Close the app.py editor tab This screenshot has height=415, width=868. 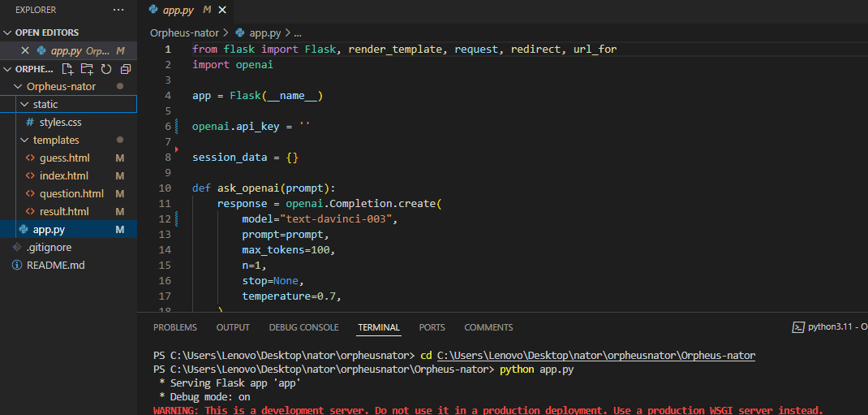[x=222, y=10]
